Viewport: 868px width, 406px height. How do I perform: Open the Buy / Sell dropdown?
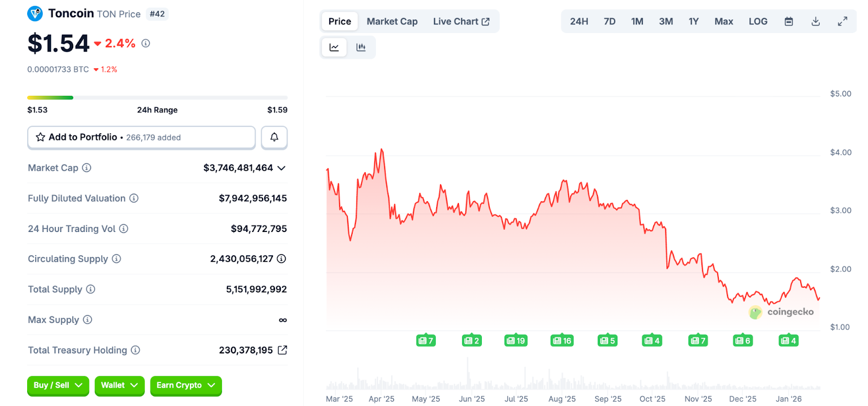pyautogui.click(x=58, y=385)
